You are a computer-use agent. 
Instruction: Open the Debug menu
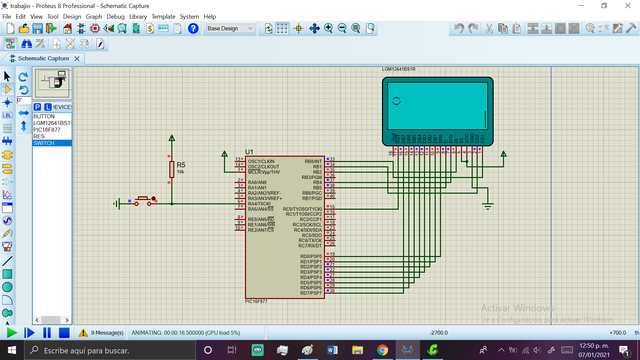115,17
